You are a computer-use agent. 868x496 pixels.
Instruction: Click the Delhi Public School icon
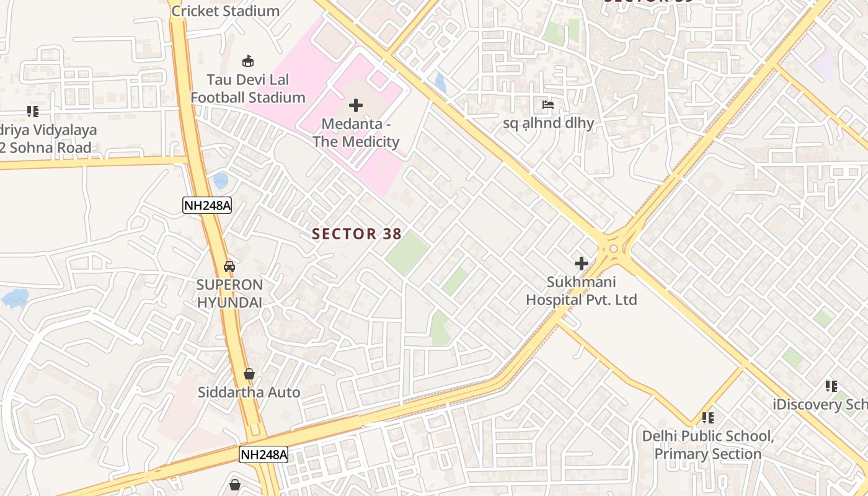708,418
